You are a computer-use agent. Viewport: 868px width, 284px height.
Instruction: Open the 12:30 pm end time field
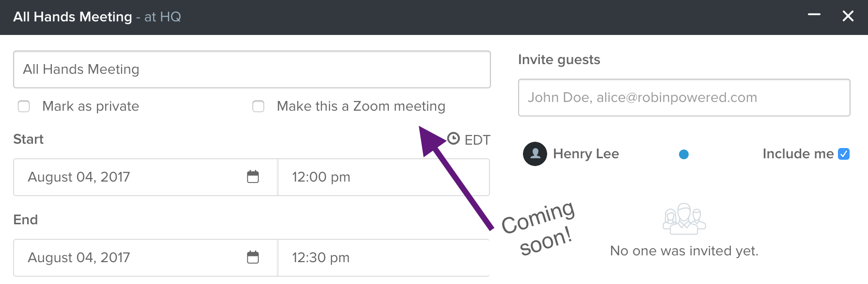(384, 258)
